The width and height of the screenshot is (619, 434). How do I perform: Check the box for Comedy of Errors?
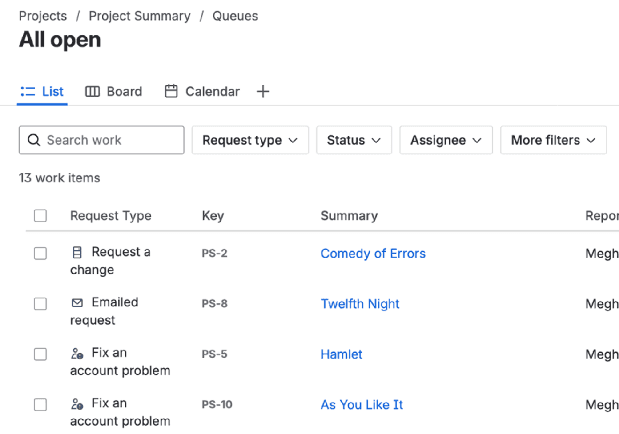[x=40, y=254]
